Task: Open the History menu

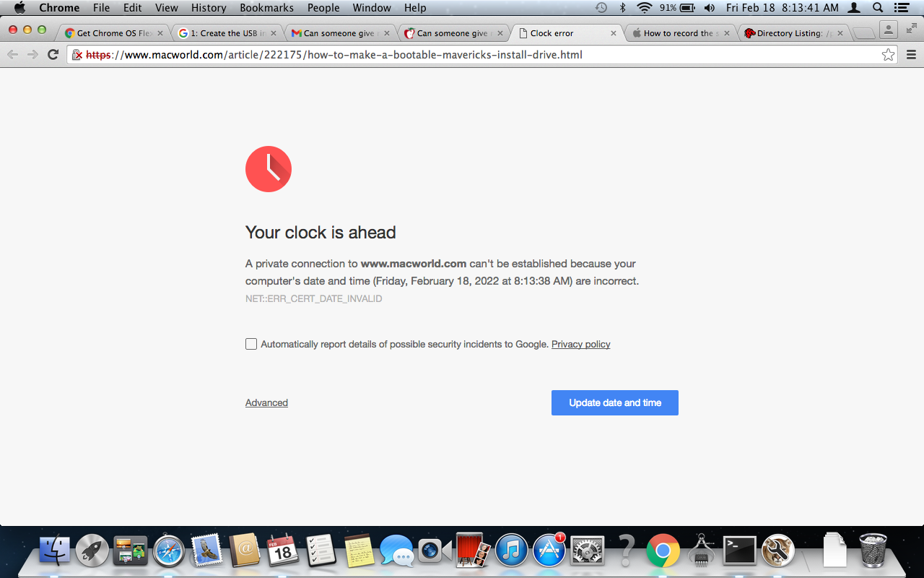Action: click(x=209, y=8)
